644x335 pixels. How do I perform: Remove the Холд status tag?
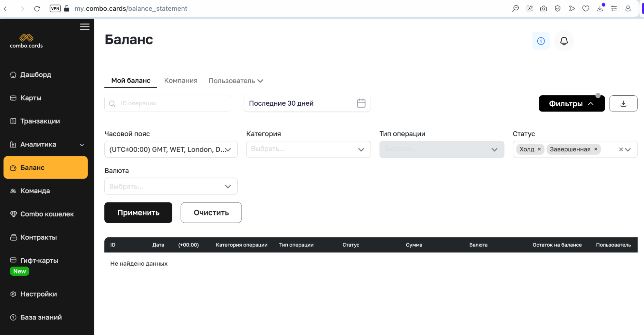[x=539, y=149]
